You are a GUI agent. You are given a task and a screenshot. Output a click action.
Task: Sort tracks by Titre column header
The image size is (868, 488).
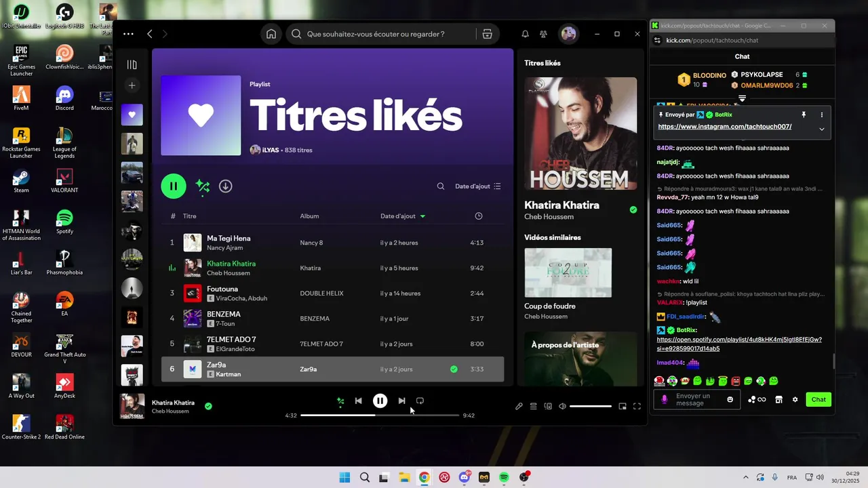point(190,216)
